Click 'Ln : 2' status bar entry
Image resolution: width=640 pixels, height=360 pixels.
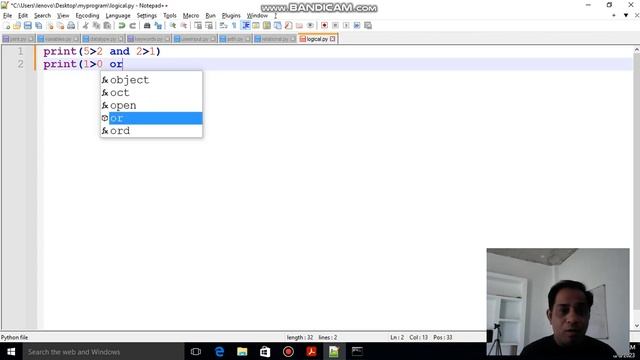click(x=397, y=338)
